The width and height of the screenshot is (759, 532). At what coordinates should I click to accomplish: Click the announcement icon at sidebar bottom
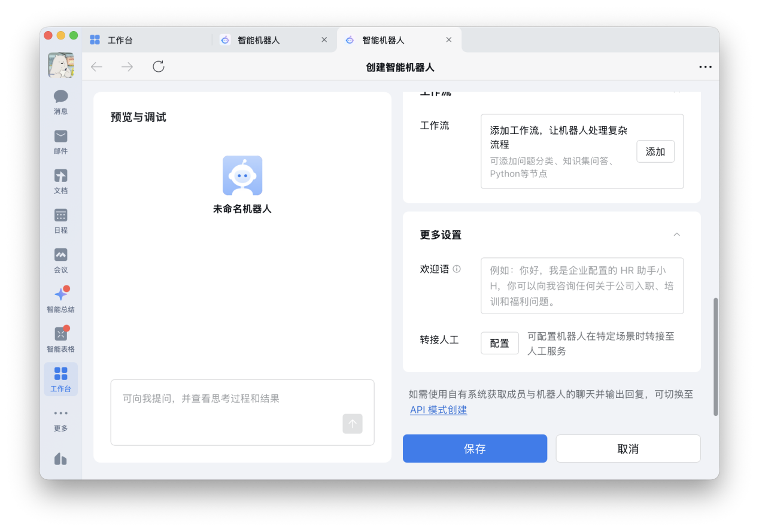60,458
